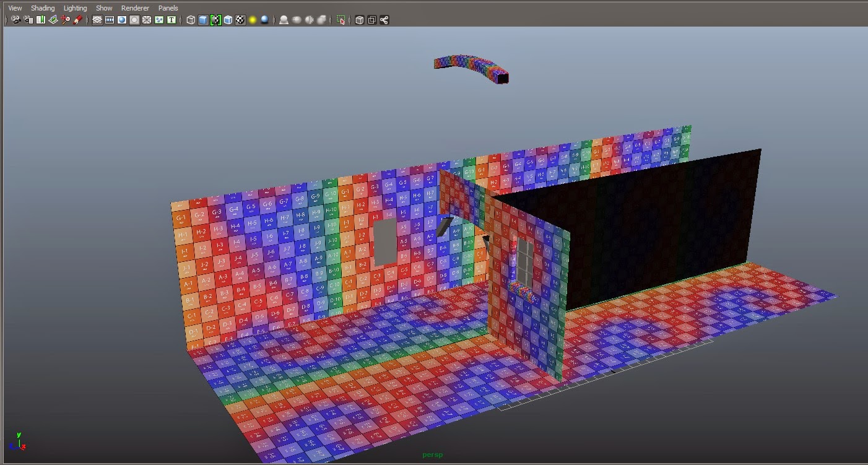Toggle the viewport Grid display
This screenshot has width=868, height=465.
[97, 20]
